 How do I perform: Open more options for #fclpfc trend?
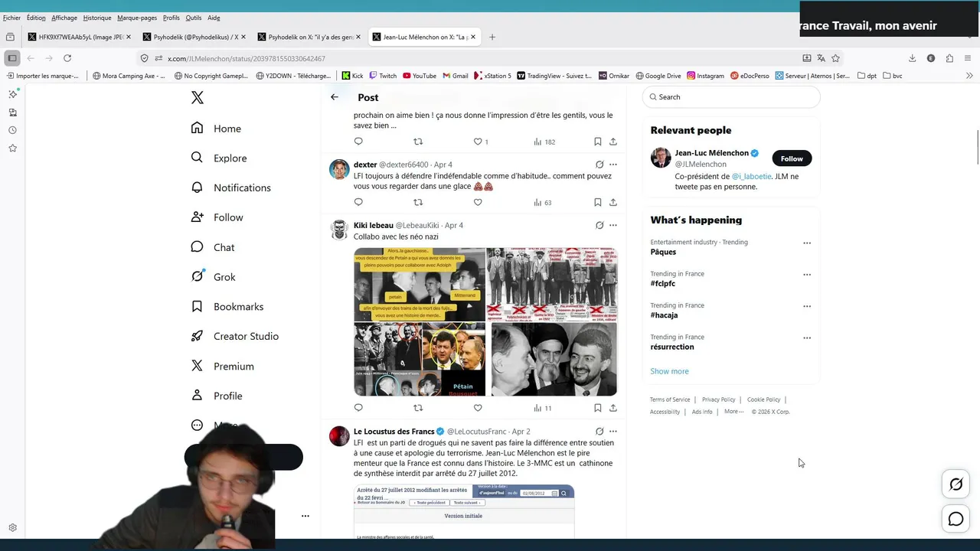(x=806, y=274)
